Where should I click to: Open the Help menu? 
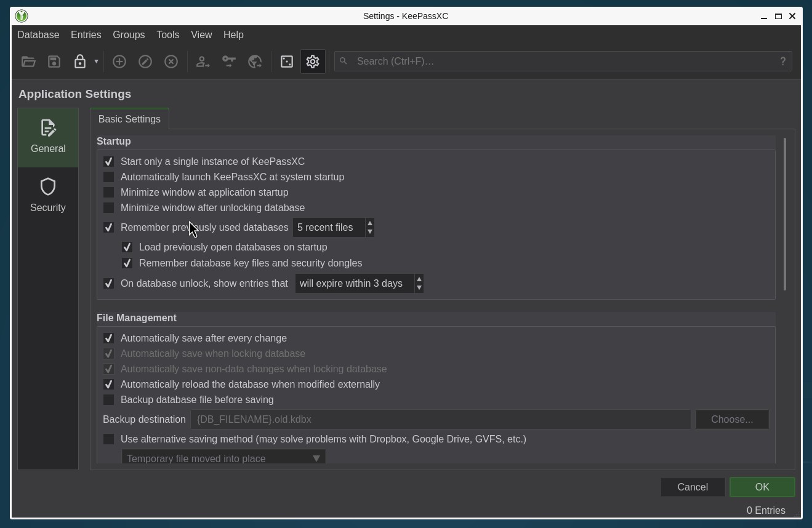[233, 35]
